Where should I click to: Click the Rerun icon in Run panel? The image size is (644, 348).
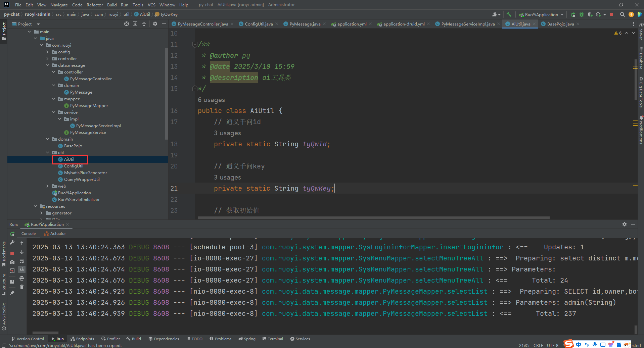point(12,234)
